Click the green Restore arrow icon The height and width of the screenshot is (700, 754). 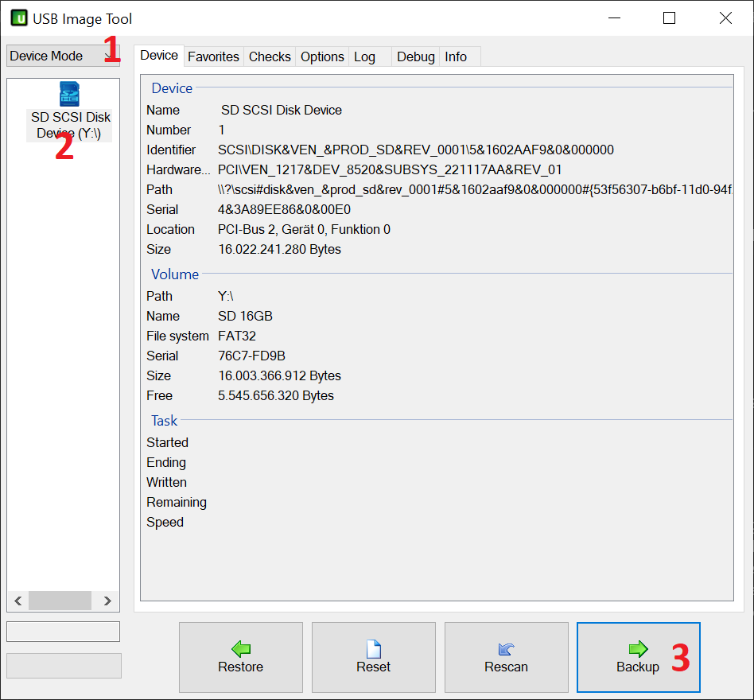[x=241, y=648]
